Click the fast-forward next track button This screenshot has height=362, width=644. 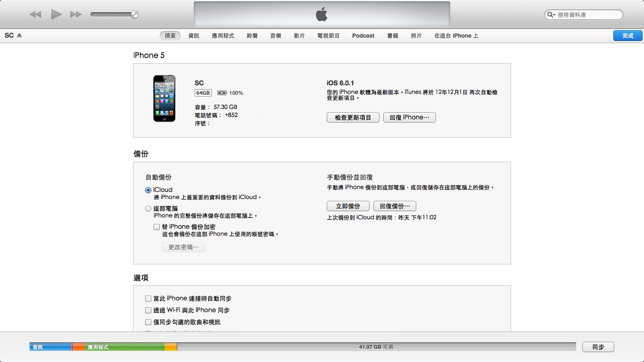[76, 15]
